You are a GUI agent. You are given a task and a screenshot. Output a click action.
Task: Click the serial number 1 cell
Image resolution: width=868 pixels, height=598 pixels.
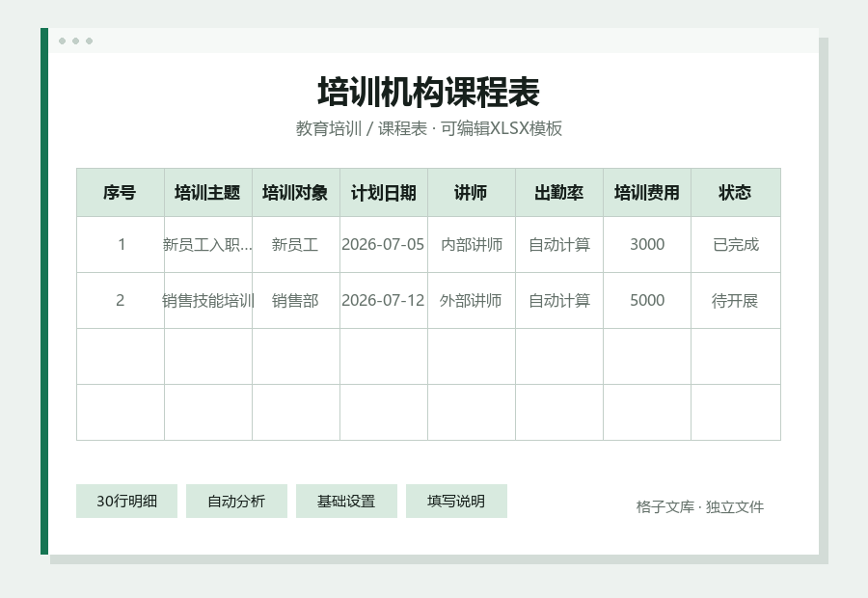tap(121, 245)
